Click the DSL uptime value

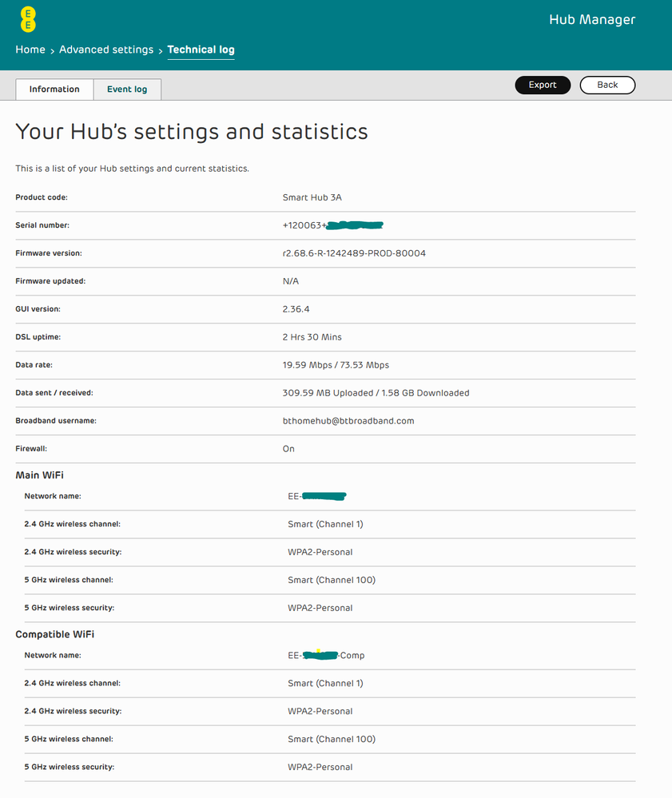312,337
